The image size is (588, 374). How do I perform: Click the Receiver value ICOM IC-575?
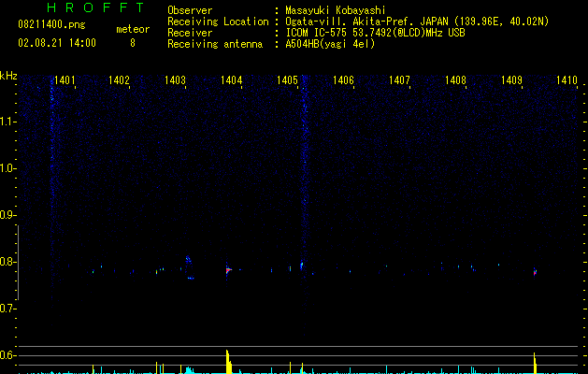pos(317,33)
